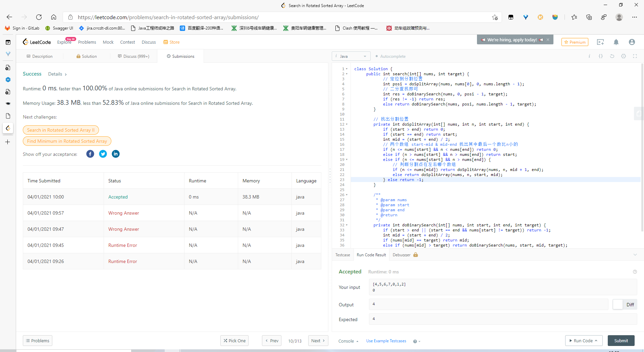644x352 pixels.
Task: Expand the Console panel
Action: coord(348,341)
